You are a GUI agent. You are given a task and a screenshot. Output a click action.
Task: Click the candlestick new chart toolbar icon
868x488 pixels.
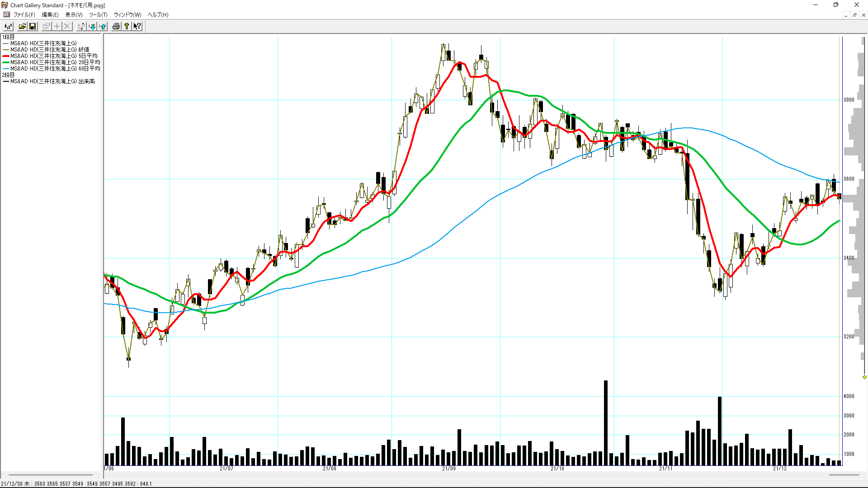coord(8,27)
